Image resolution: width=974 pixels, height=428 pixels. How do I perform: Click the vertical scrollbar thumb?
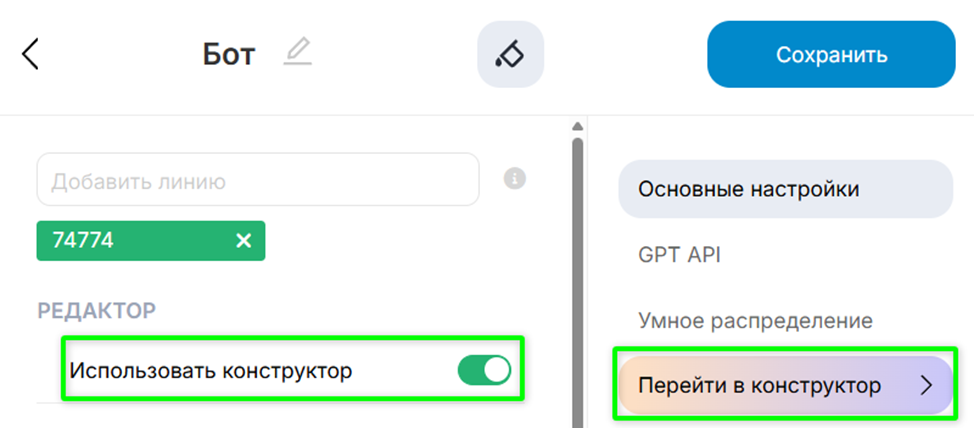click(x=577, y=280)
